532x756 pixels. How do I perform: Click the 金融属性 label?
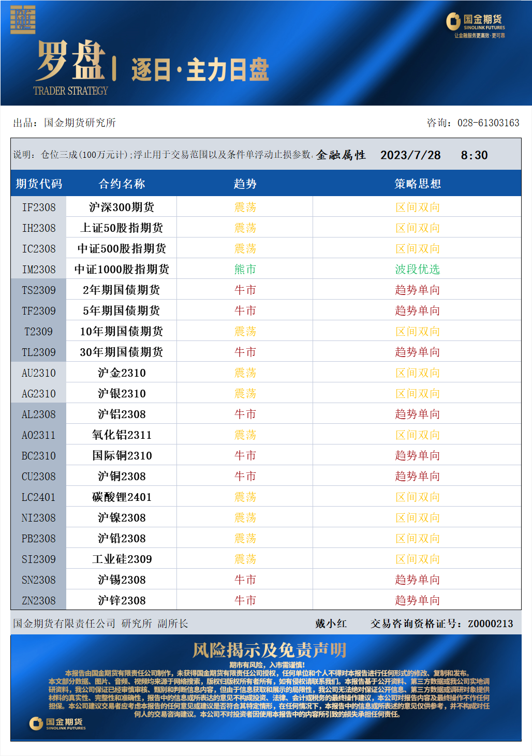341,155
